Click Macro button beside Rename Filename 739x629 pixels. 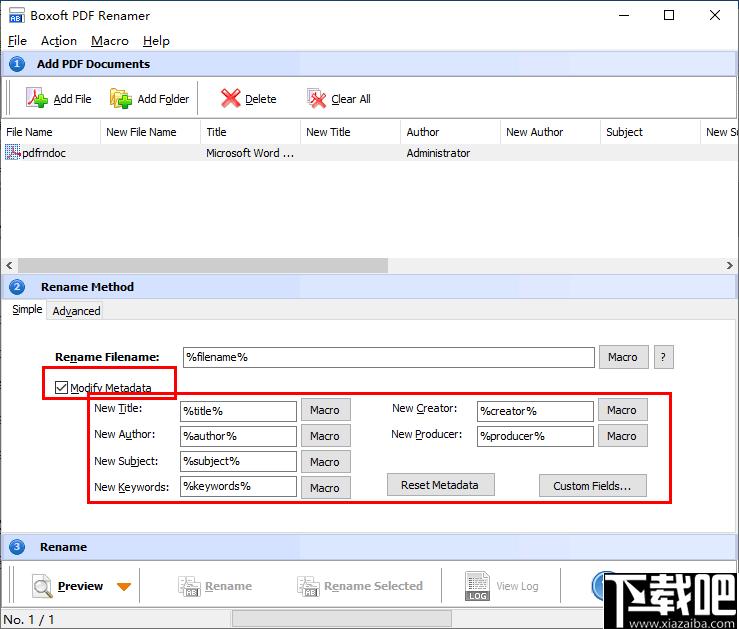click(622, 357)
